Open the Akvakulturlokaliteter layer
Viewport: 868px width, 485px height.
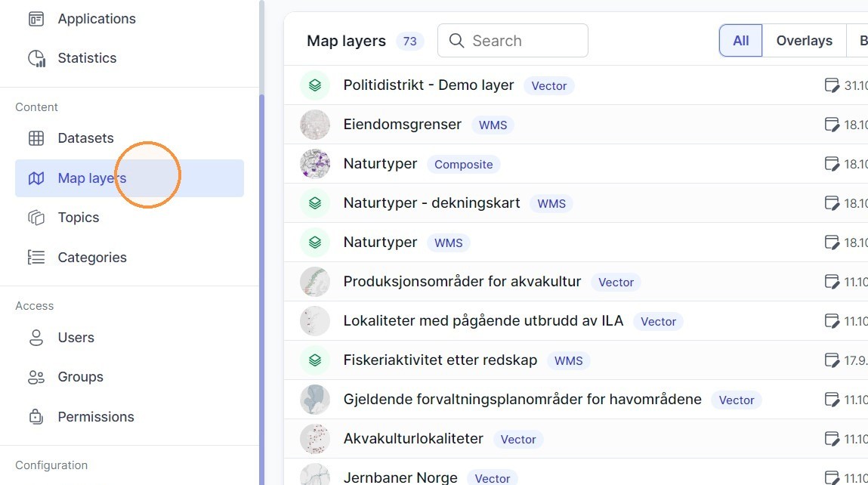(413, 439)
